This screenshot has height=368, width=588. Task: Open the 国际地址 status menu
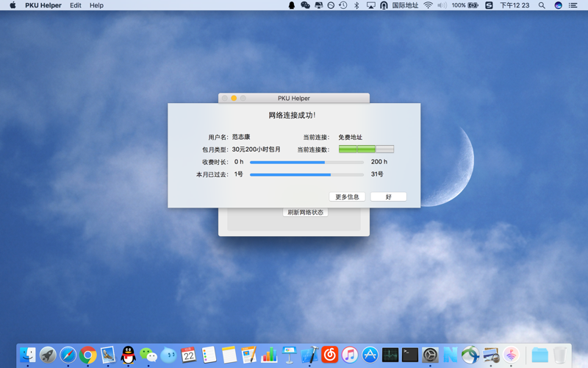pos(405,5)
